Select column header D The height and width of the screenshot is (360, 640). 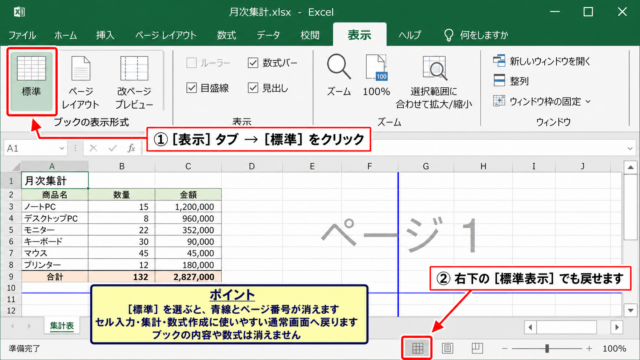coord(252,166)
